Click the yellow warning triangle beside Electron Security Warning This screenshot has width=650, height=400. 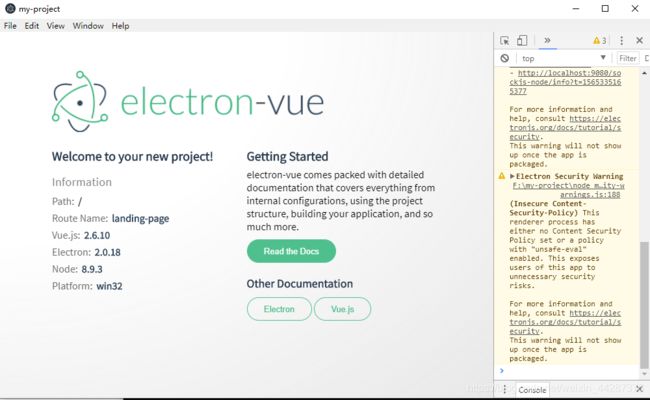(x=502, y=176)
